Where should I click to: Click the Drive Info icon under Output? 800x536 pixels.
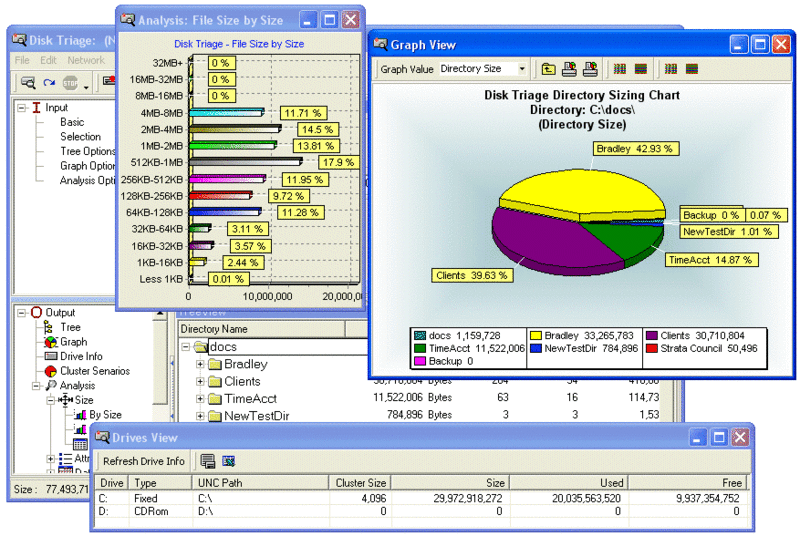pyautogui.click(x=51, y=356)
